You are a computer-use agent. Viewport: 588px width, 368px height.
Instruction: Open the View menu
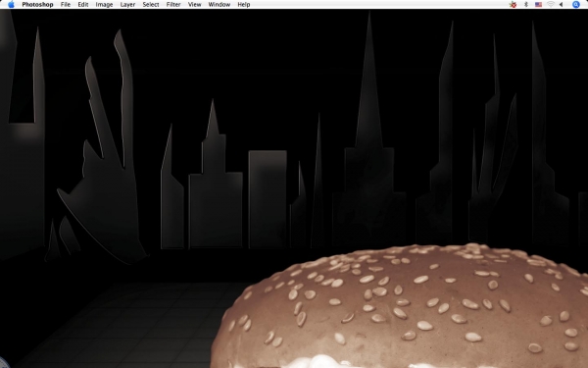[195, 5]
